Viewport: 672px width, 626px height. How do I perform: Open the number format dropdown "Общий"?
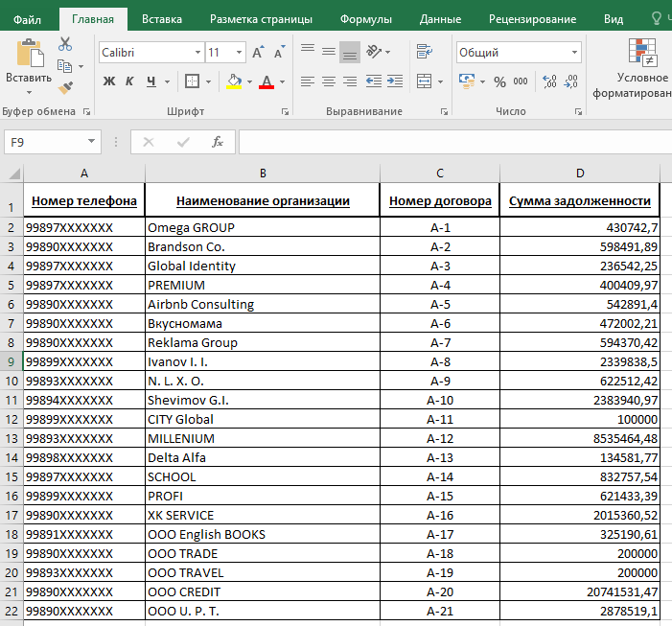[573, 53]
